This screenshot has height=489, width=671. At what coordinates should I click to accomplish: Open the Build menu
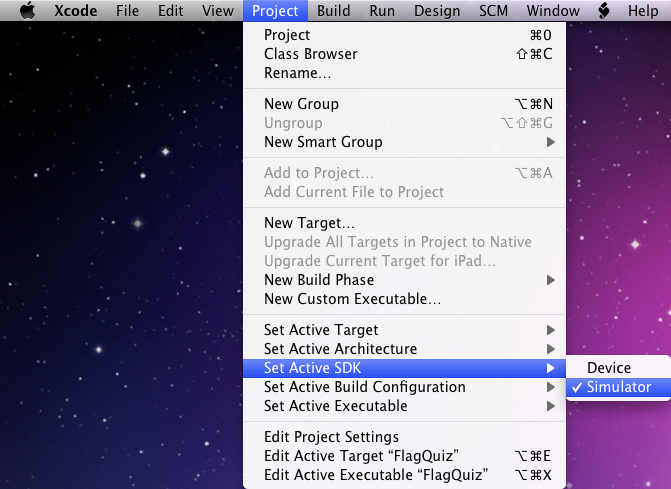(x=333, y=10)
